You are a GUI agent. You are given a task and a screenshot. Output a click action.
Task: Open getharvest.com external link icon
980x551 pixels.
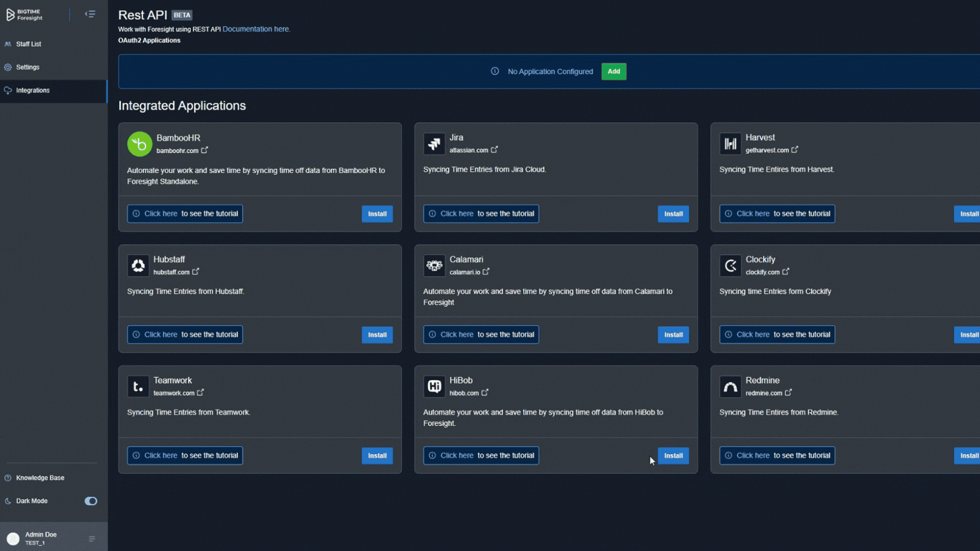click(795, 150)
